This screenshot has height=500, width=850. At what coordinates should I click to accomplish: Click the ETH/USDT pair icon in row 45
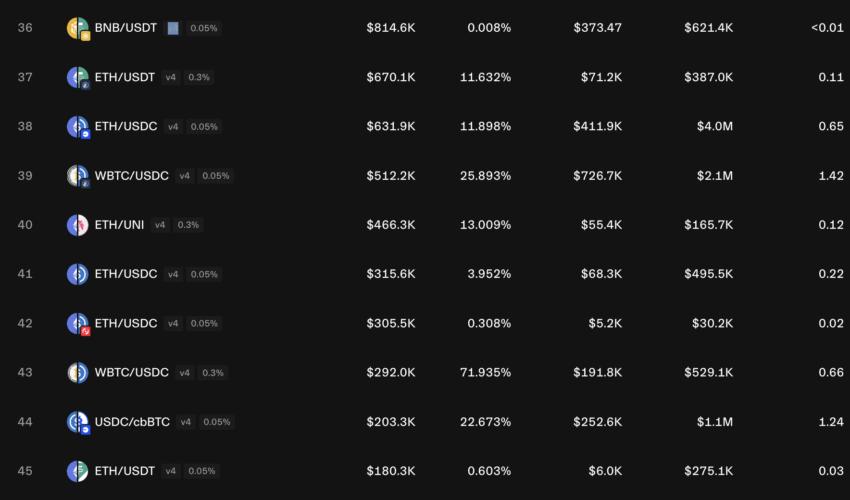pos(78,471)
